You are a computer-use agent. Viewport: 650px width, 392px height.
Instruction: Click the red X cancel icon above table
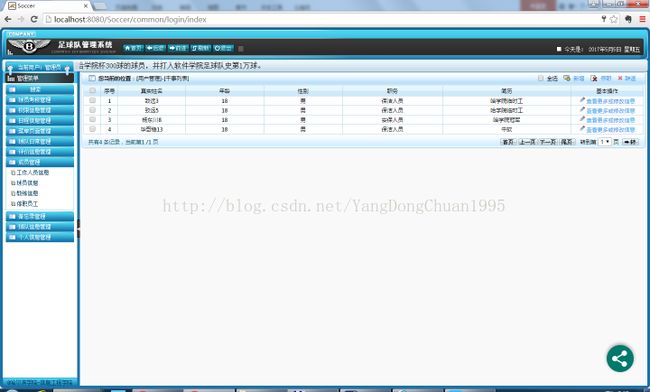pos(620,78)
